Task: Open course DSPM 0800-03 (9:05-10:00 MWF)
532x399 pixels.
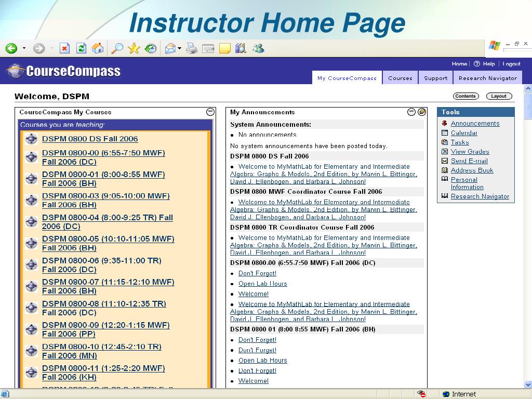Action: click(x=106, y=200)
